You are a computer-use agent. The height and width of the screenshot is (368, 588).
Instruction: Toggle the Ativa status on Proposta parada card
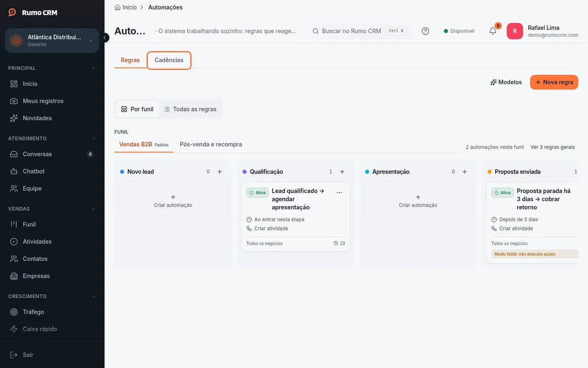coord(503,193)
